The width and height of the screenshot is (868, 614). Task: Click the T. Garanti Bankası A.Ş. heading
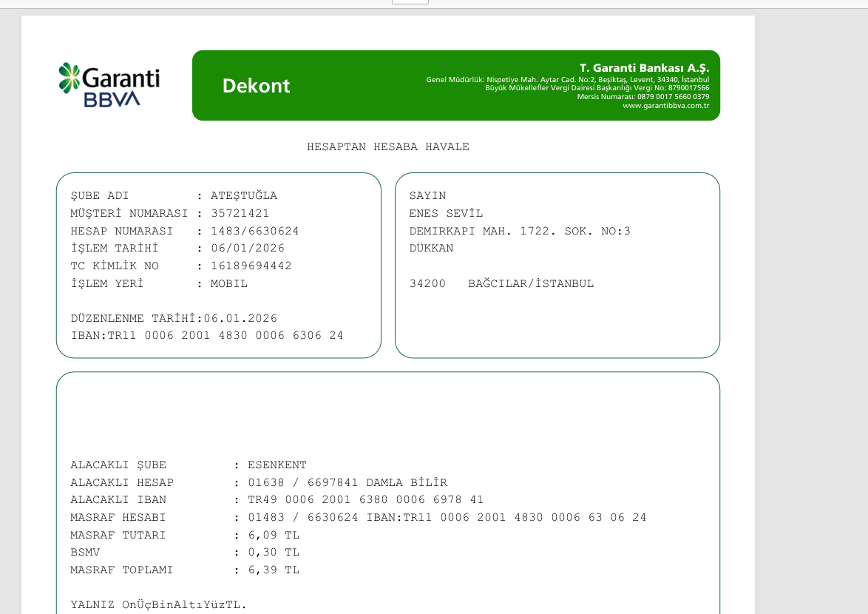pos(645,68)
